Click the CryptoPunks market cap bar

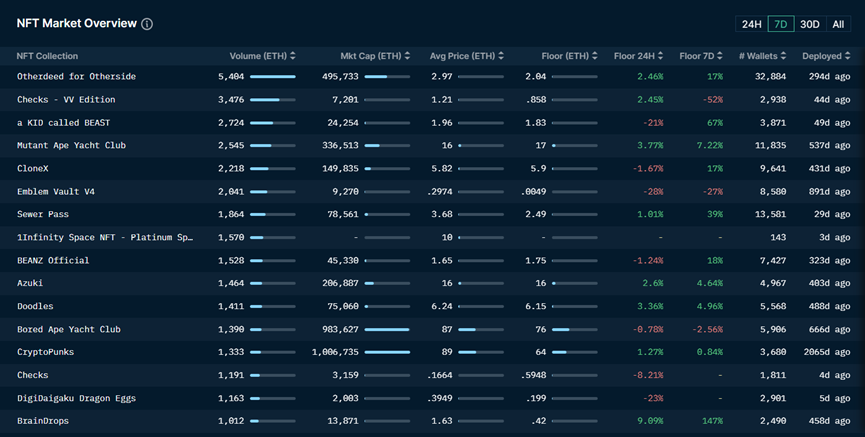pos(387,353)
